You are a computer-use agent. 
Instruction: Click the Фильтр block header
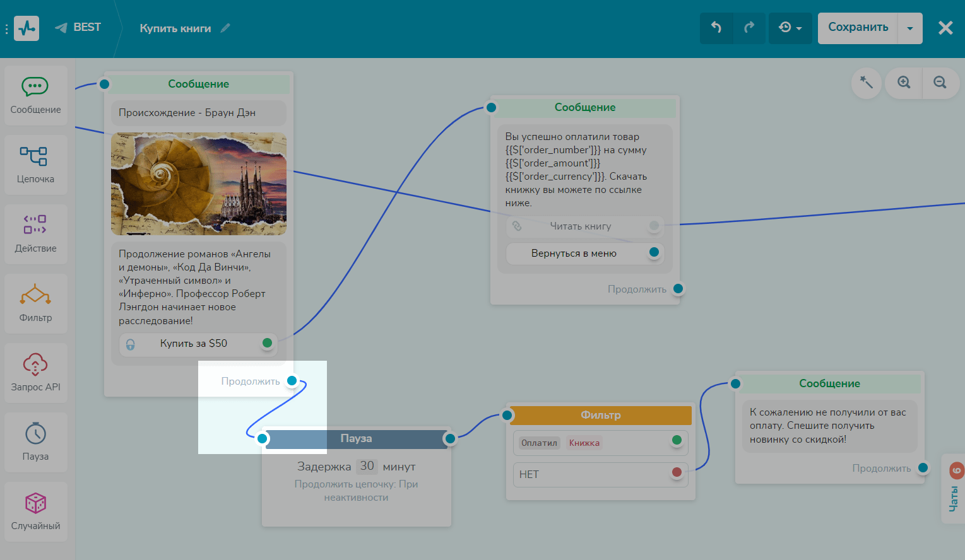click(x=601, y=415)
